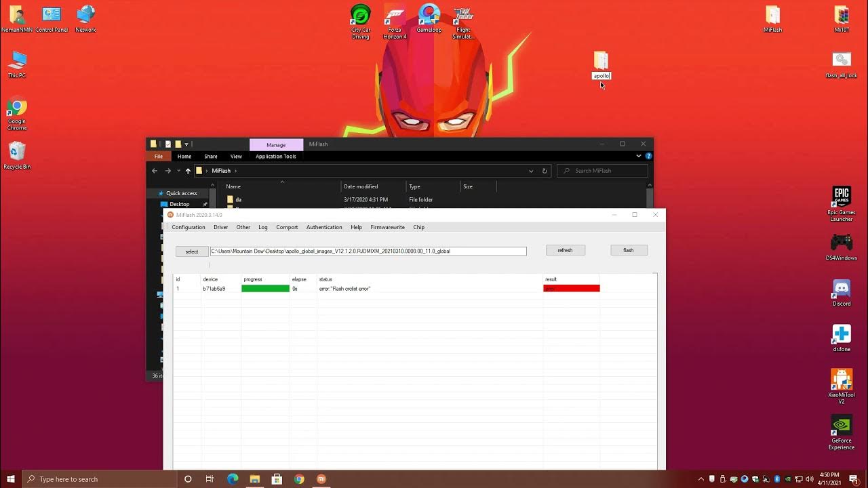Launch the Google Chrome desktop shortcut

pos(17,114)
